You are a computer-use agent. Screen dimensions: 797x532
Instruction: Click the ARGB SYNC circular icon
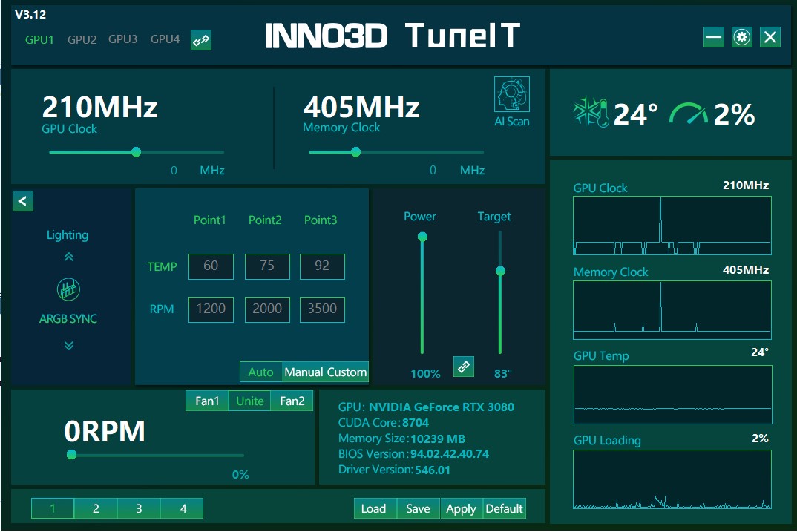click(x=68, y=289)
